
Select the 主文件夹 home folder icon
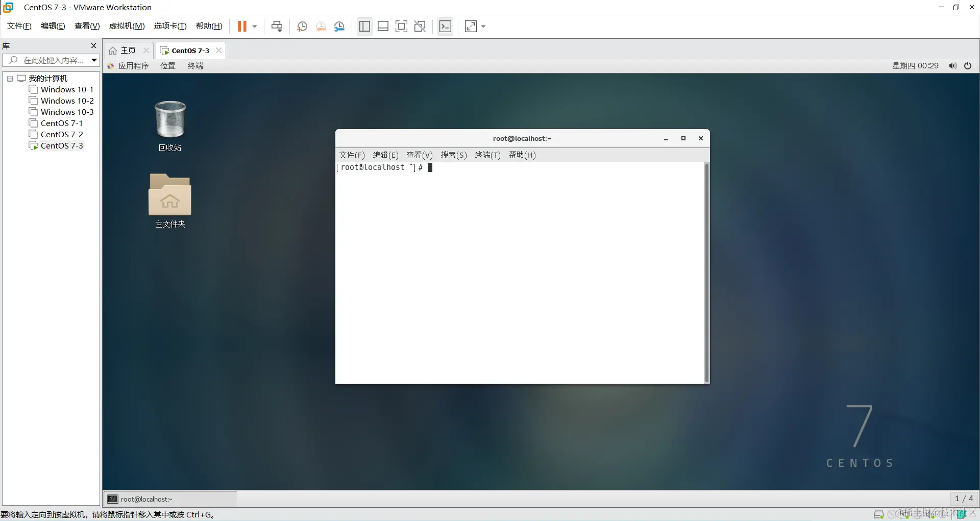pyautogui.click(x=170, y=201)
